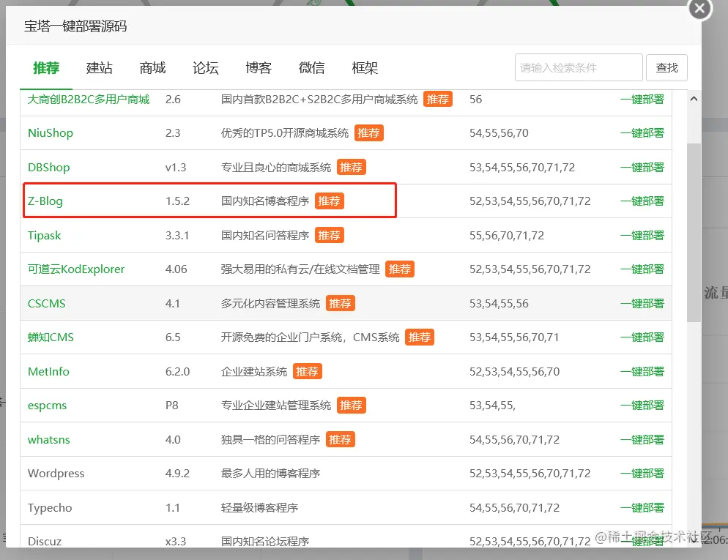The image size is (728, 560).
Task: Deploy CSCMS with 一键部署
Action: (x=642, y=304)
